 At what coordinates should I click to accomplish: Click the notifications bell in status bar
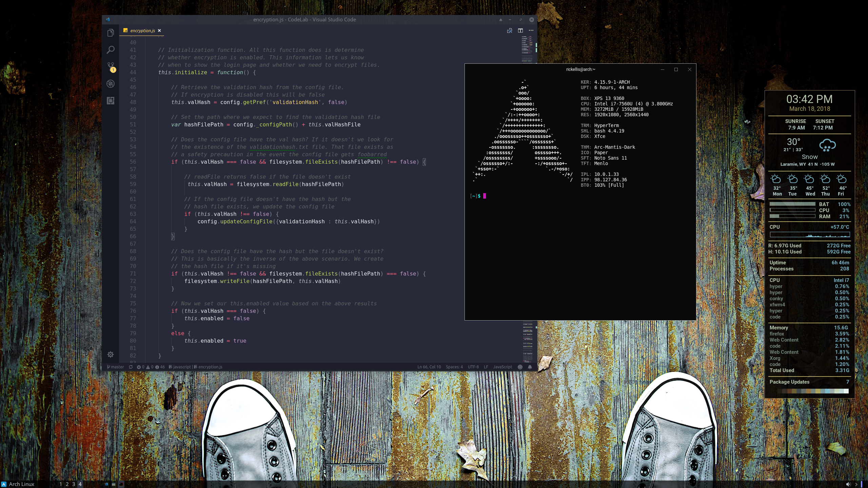pos(530,367)
